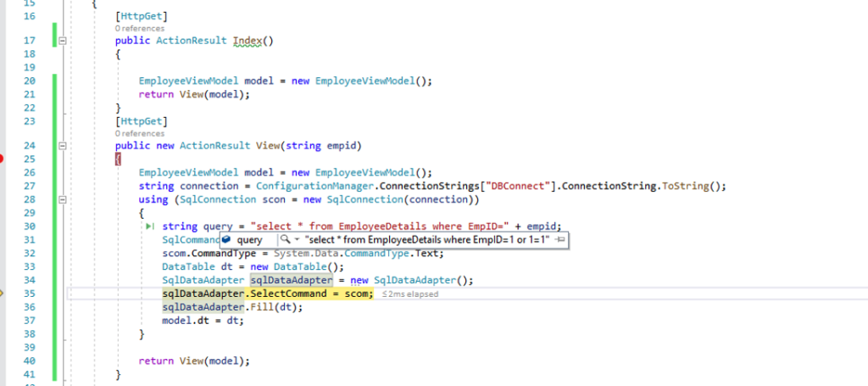Collapse the using block at line 28
868x386 pixels.
[64, 199]
